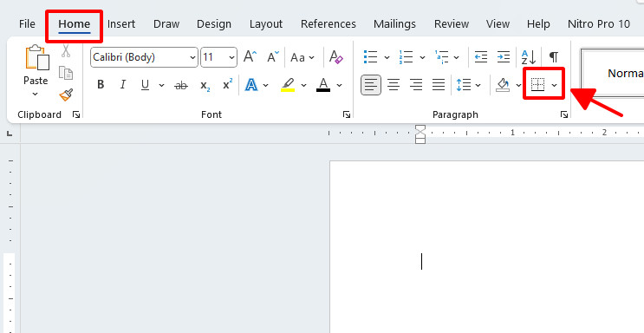The width and height of the screenshot is (644, 333).
Task: Apply the paragraph shading paint bucket
Action: (x=503, y=85)
